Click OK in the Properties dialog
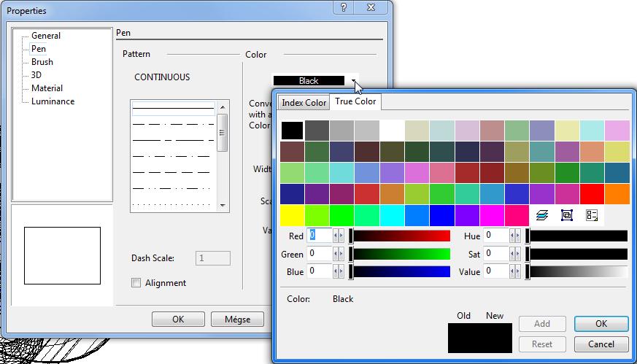Screen dimensions: 637x364 [178, 320]
